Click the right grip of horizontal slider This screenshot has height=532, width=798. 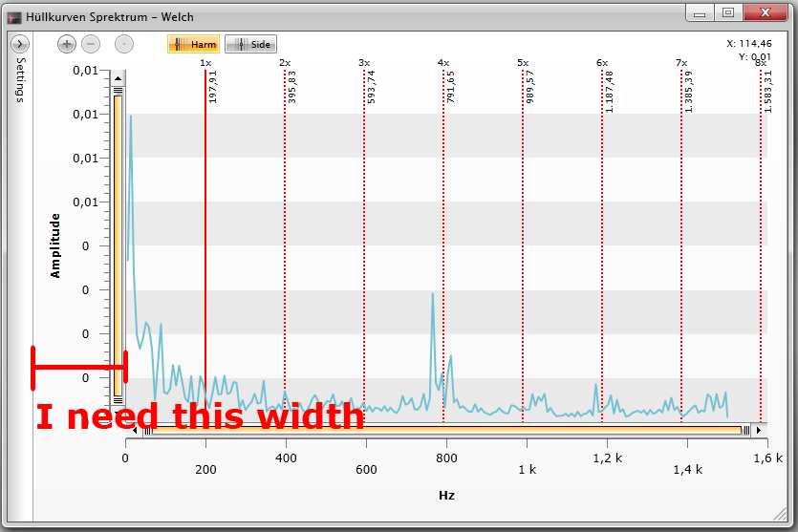pos(746,430)
